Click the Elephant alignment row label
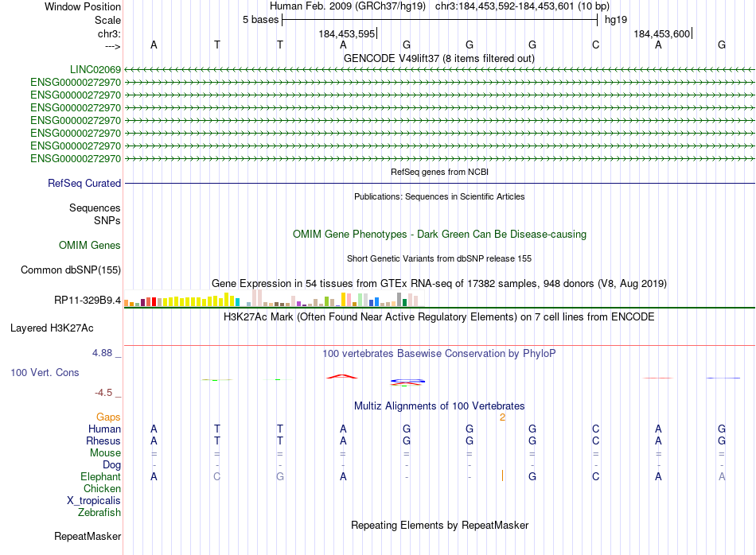This screenshot has height=555, width=756. [100, 476]
